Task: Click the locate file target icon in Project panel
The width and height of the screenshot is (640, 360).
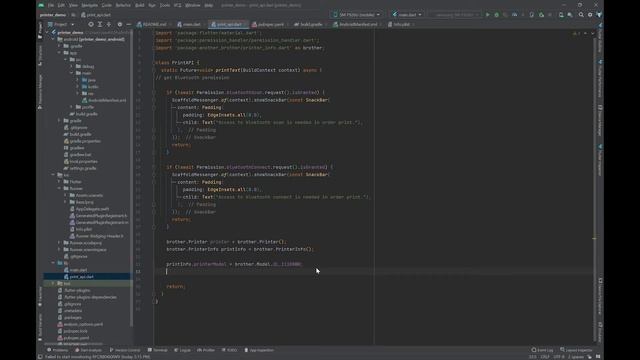Action: pyautogui.click(x=91, y=24)
